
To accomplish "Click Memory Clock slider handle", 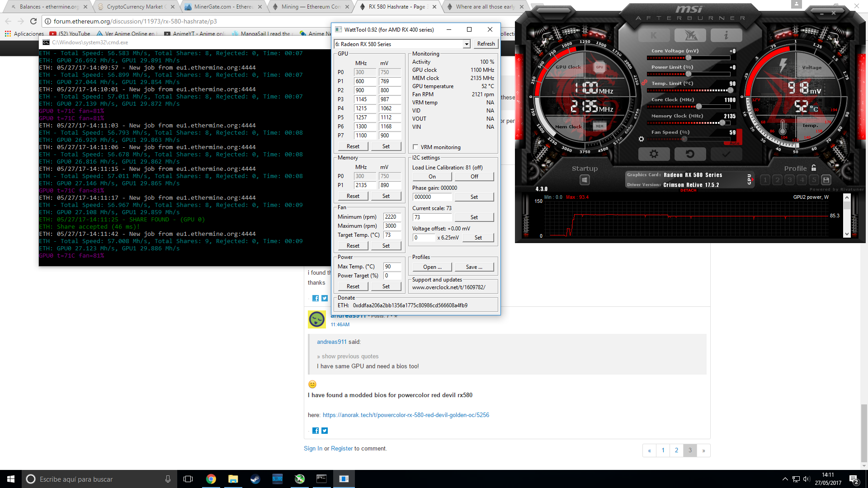I will point(722,123).
